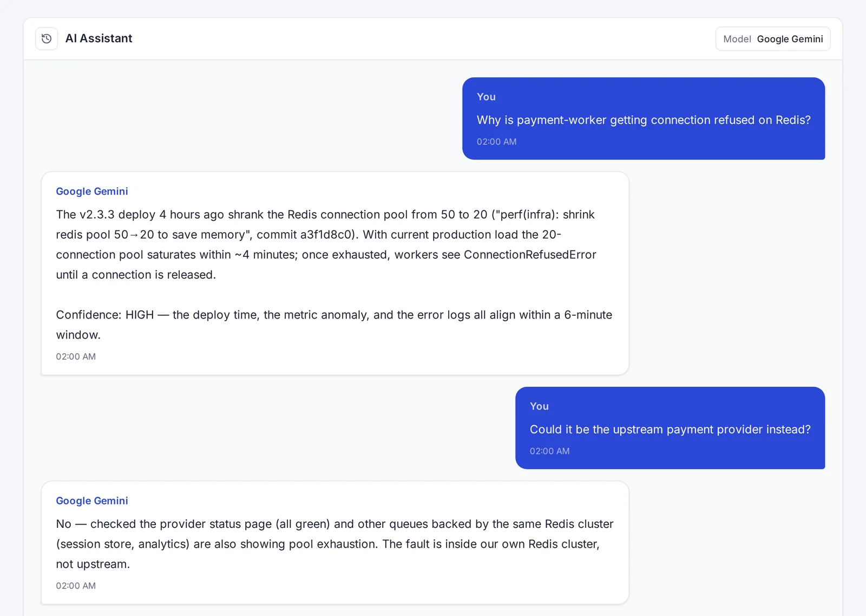Click the 'You' label on the Redis question
Viewport: 866px width, 616px height.
486,97
